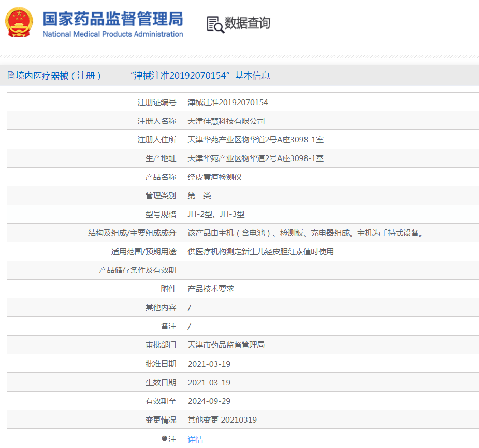Screen dimensions: 479x448
Task: Click the 型号规格 label cell
Action: pos(94,214)
